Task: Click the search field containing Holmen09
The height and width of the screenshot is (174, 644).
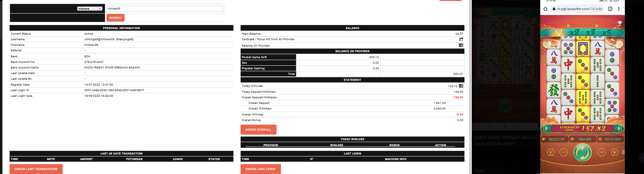Action: click(165, 8)
